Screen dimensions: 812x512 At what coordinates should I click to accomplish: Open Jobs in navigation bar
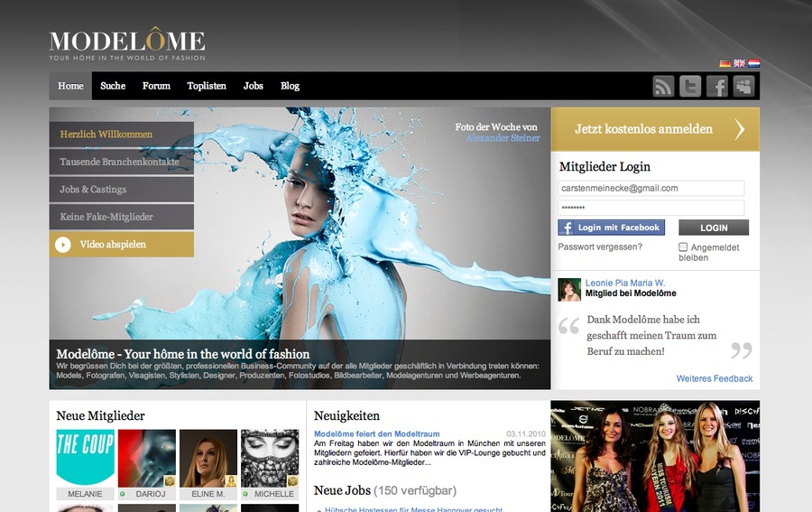(254, 86)
